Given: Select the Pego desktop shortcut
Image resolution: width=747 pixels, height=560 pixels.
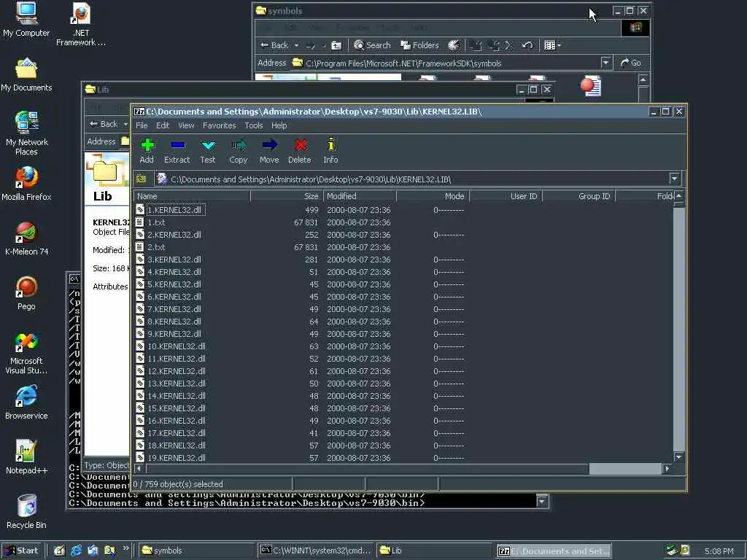Looking at the screenshot, I should click(x=26, y=293).
